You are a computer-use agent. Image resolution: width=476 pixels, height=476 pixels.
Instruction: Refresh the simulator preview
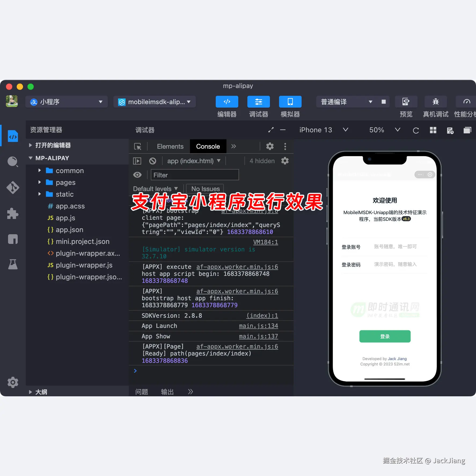[416, 130]
